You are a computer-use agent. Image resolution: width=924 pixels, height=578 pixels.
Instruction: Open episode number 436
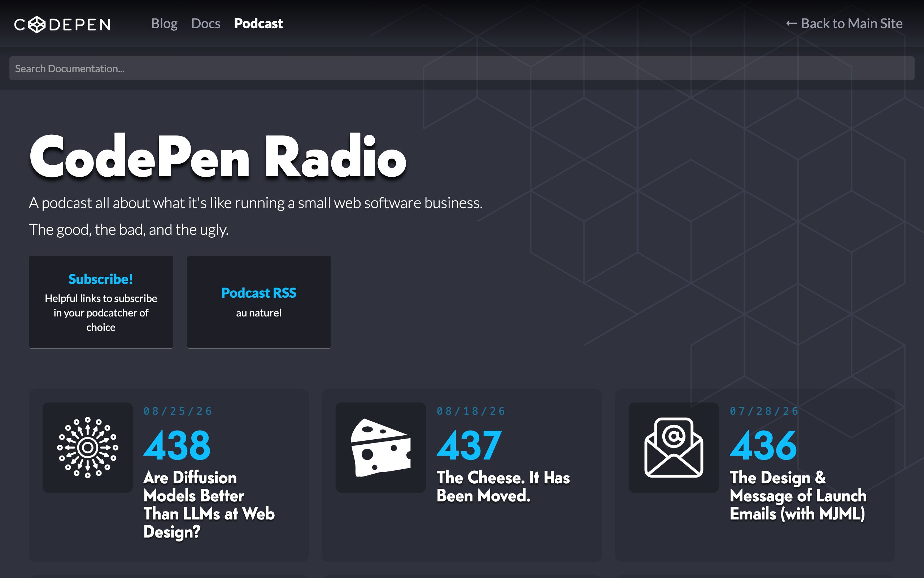pyautogui.click(x=763, y=445)
